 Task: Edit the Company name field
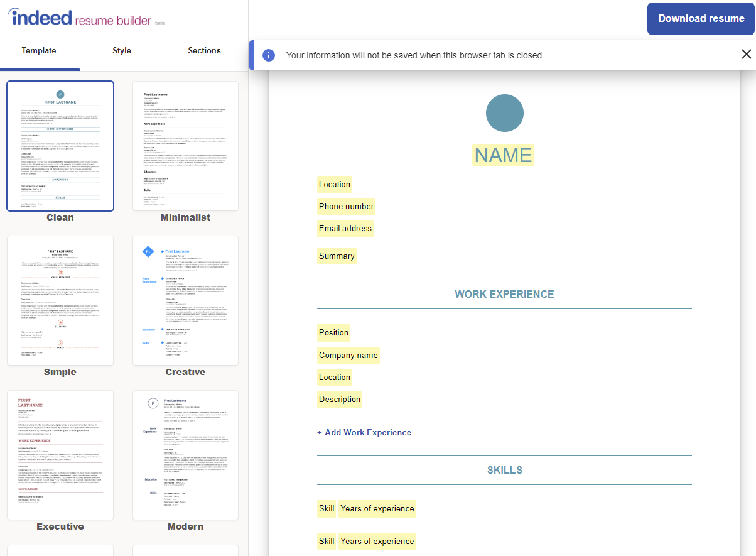point(348,356)
